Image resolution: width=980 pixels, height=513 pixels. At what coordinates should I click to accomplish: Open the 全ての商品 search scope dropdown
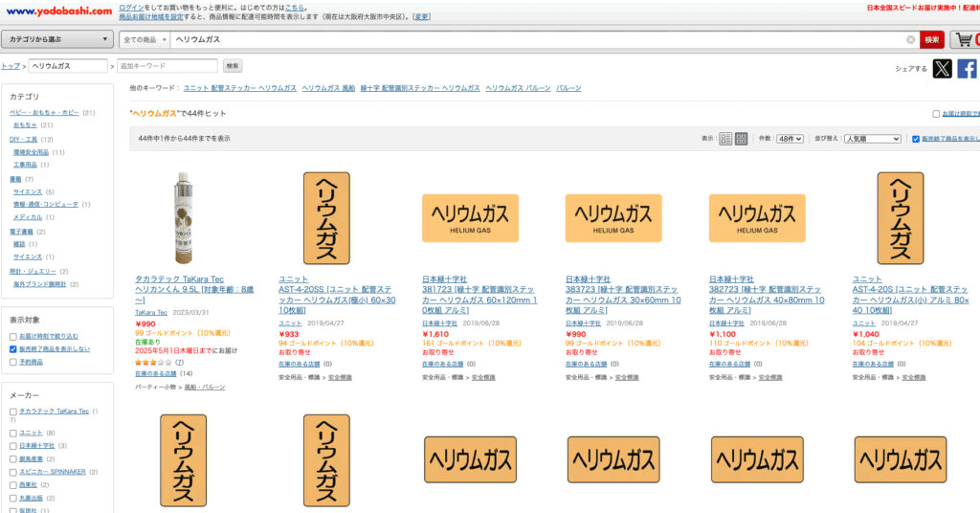[x=145, y=39]
